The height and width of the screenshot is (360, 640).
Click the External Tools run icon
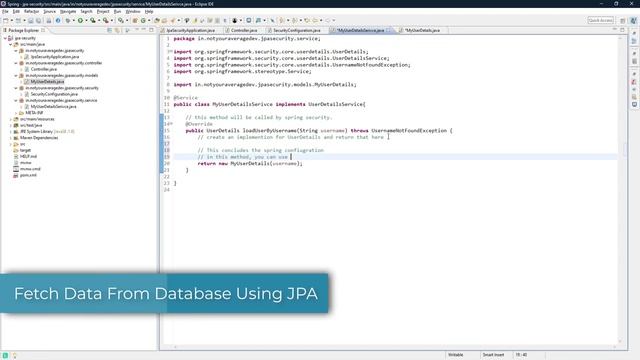pos(106,20)
